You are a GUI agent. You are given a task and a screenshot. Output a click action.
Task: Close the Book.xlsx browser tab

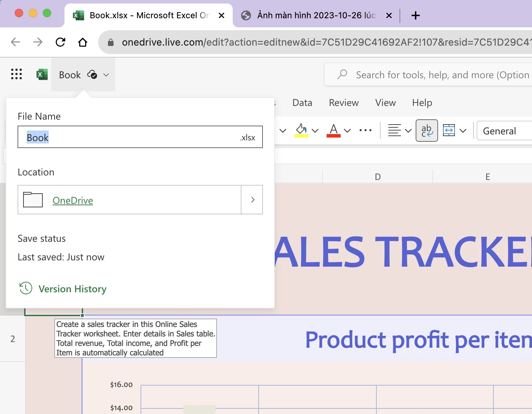click(x=221, y=15)
